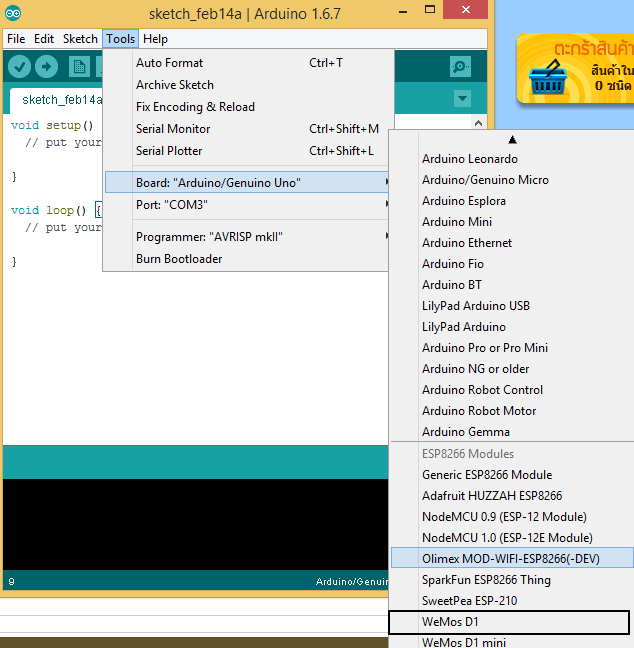Close the open Tools menu
This screenshot has width=634, height=648.
(x=120, y=39)
